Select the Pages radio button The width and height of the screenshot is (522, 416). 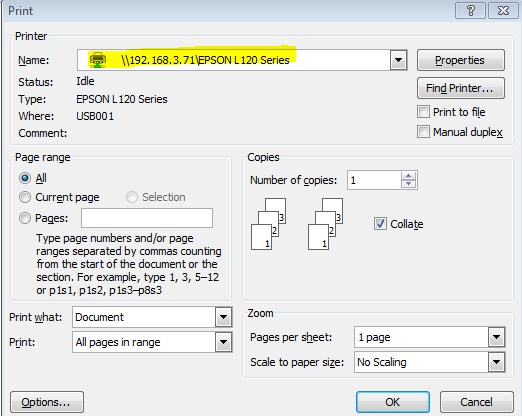[25, 218]
